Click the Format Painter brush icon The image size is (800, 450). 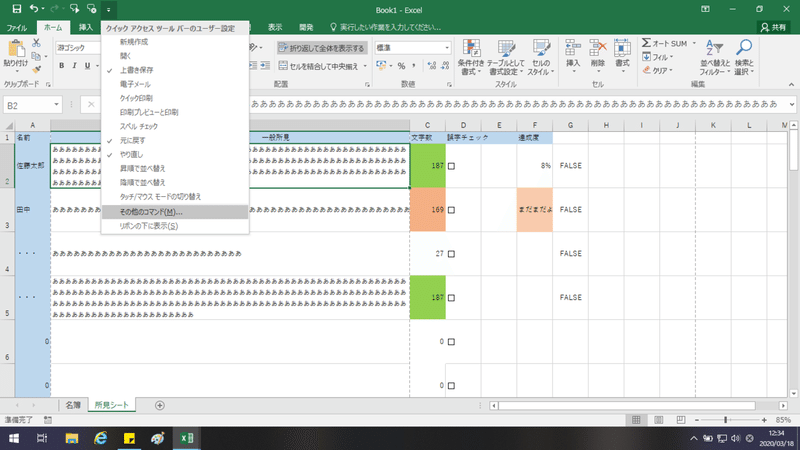[x=36, y=69]
